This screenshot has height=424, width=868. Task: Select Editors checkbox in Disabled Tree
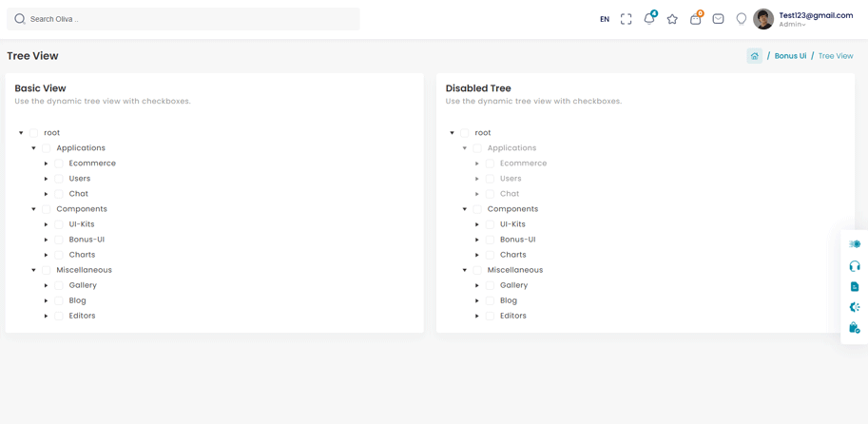click(490, 316)
